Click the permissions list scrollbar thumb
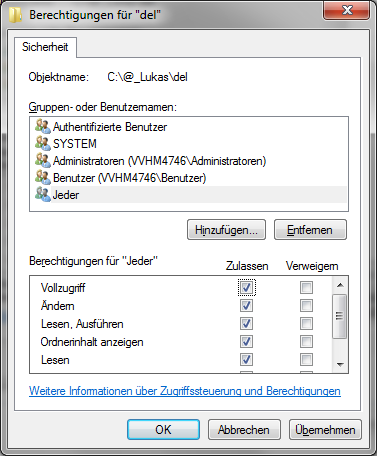Viewport: 377px width, 456px height. tap(340, 316)
